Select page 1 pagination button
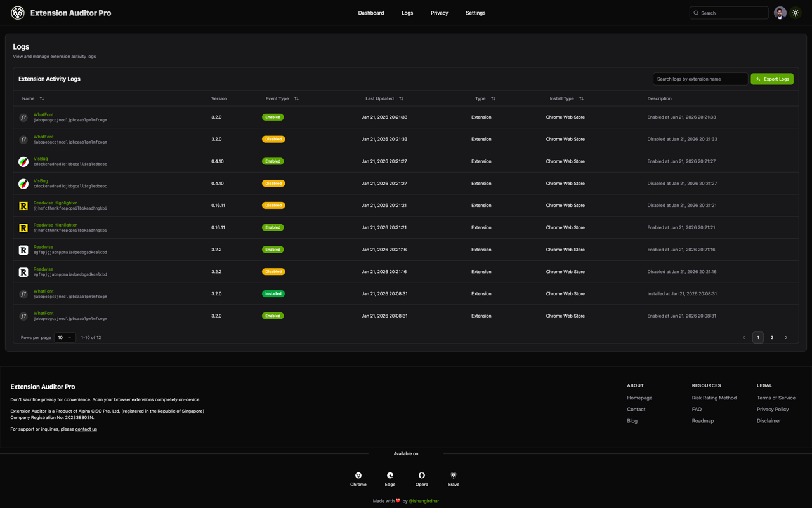 coord(758,338)
